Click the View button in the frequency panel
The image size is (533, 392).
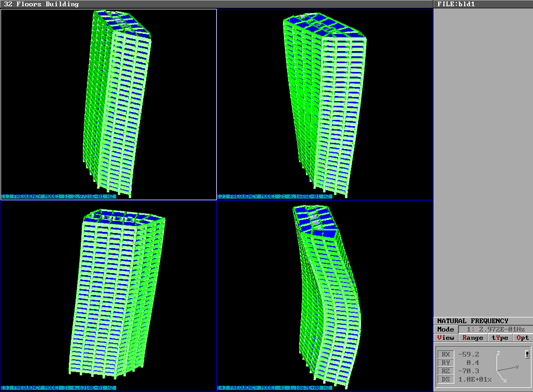pos(444,338)
